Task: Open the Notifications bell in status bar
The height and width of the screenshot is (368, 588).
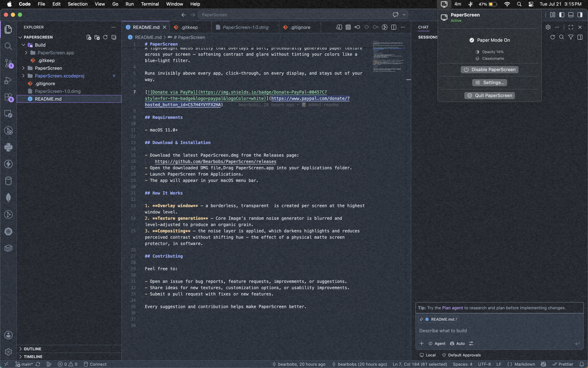Action: [x=582, y=364]
